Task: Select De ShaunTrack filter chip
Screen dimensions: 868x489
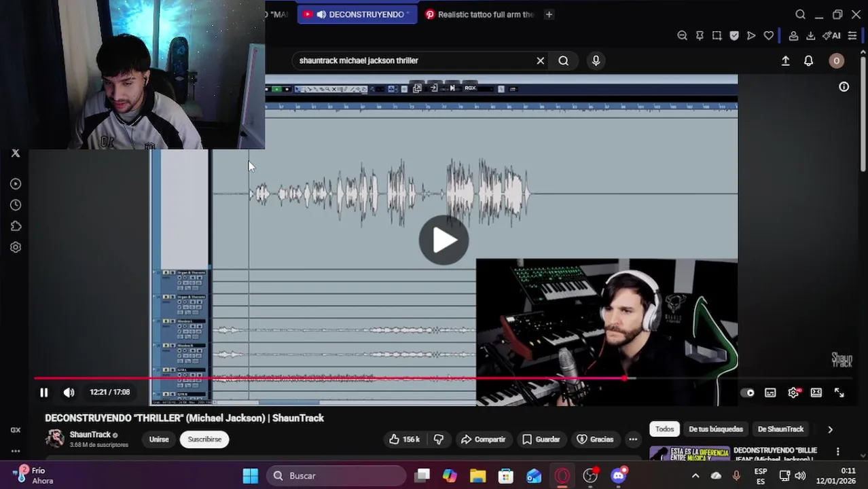Action: click(780, 429)
